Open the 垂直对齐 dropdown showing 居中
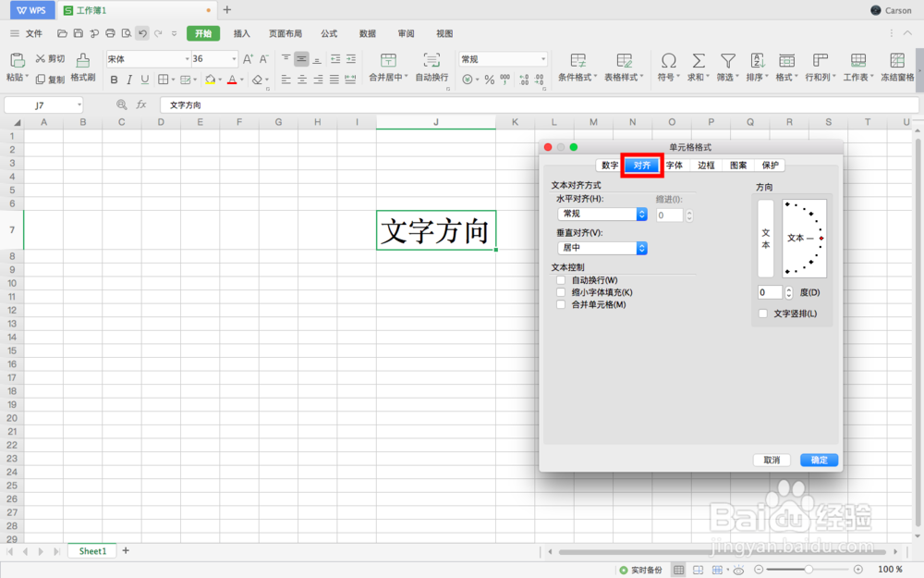This screenshot has height=578, width=924. (602, 247)
